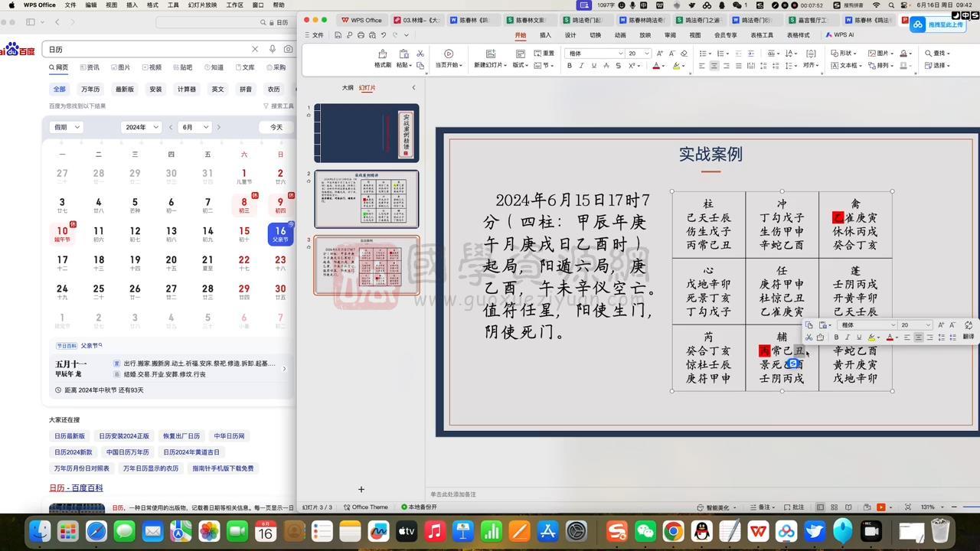Viewport: 980px width, 551px height.
Task: Click orange slideshow play button in status bar
Action: 880,507
